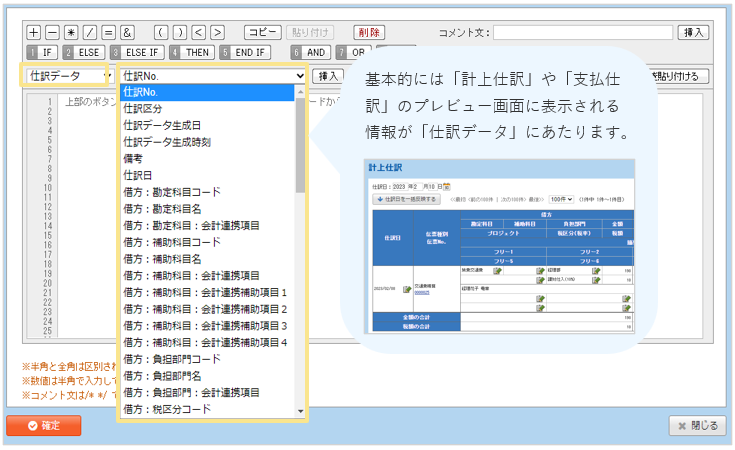Click the scroll-down arrow of the dropdown list
The height and width of the screenshot is (450, 735).
301,411
